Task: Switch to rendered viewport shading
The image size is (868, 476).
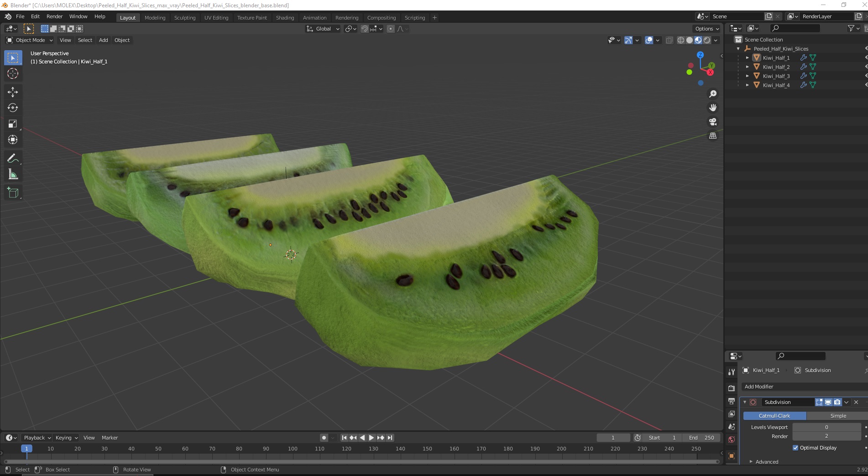Action: [707, 40]
